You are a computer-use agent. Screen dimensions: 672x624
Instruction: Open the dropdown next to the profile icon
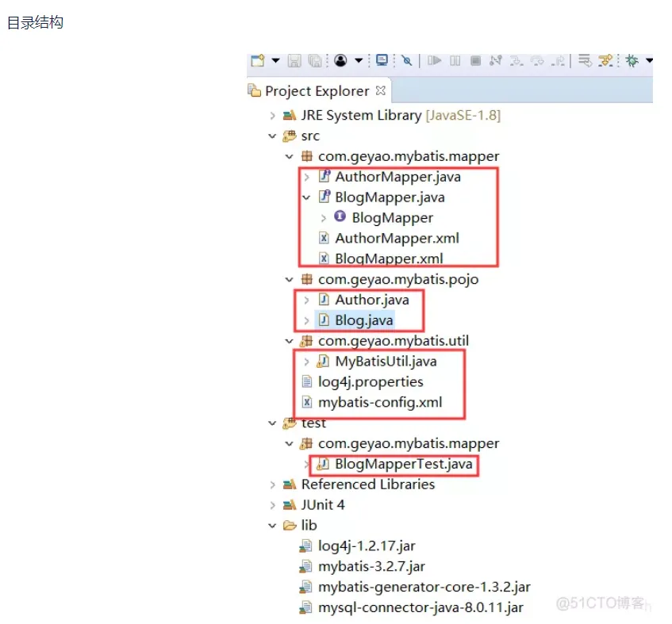(x=359, y=61)
